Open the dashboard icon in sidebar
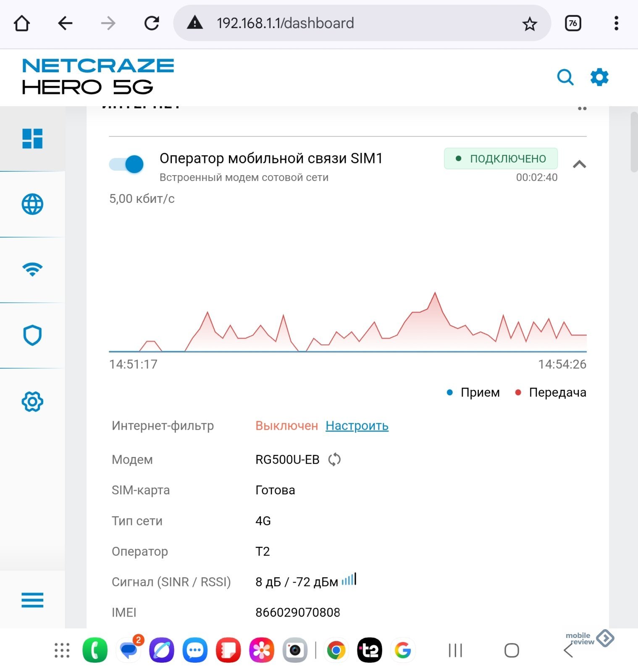 point(32,139)
